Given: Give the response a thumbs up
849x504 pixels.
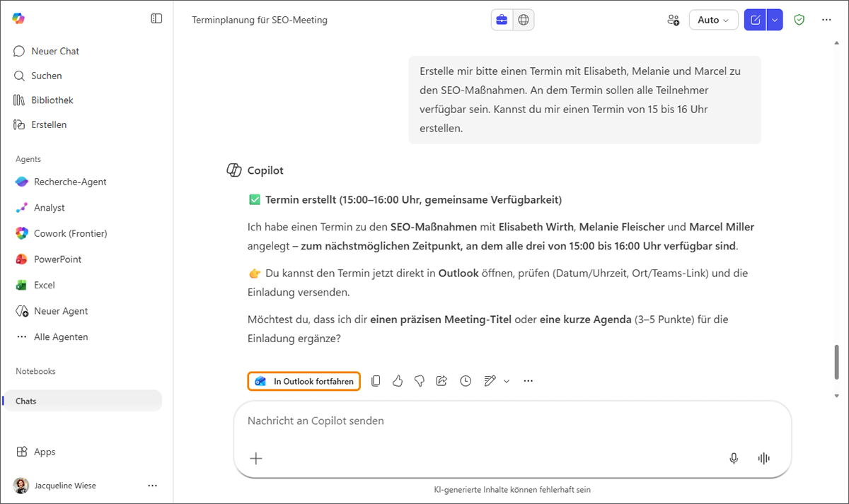Looking at the screenshot, I should tap(398, 381).
